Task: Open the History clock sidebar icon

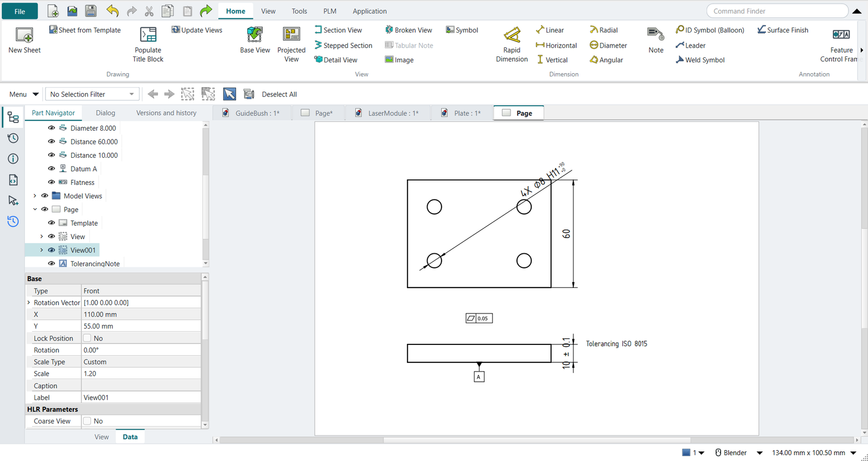Action: [13, 138]
